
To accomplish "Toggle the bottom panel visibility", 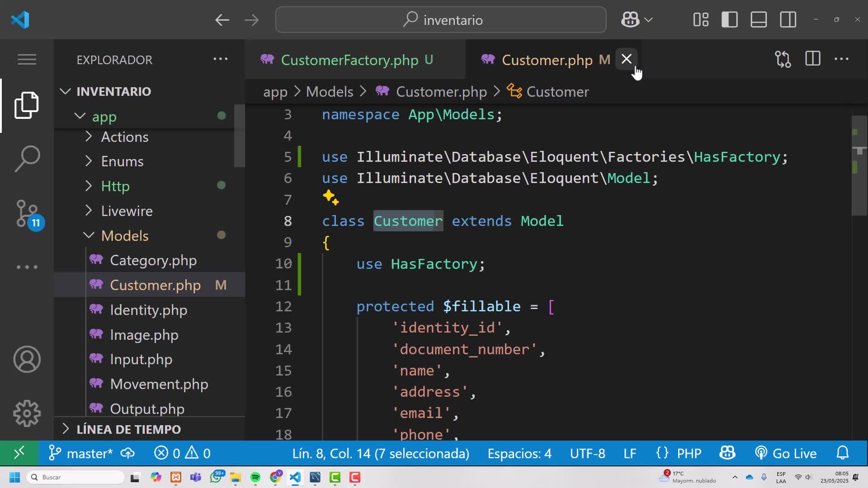I will pos(759,20).
